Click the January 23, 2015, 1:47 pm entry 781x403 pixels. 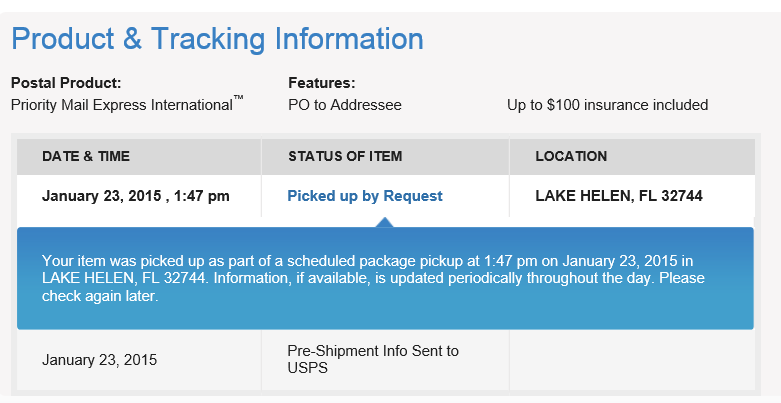pos(135,196)
